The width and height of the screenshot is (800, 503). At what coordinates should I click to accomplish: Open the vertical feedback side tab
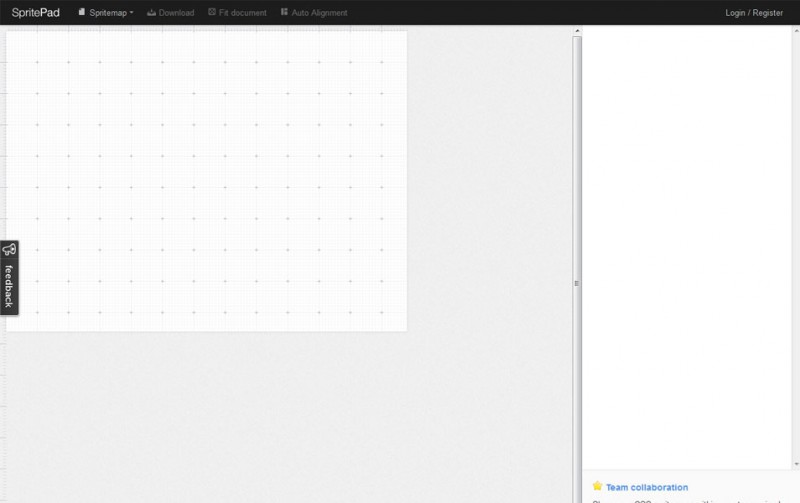[8, 285]
